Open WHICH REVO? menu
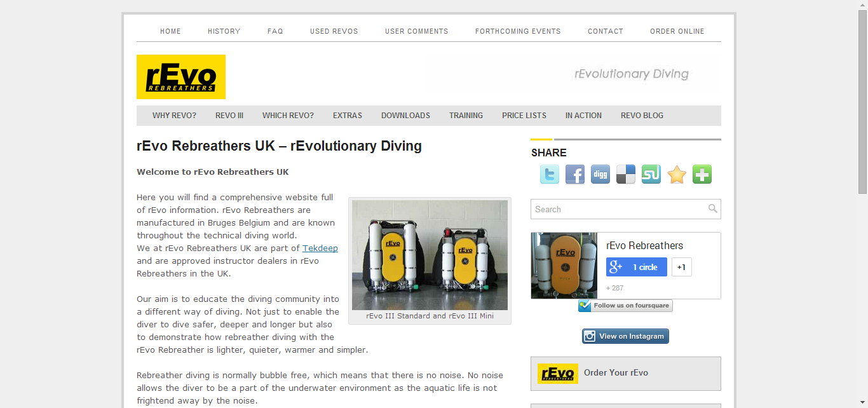868x408 pixels. [x=288, y=116]
